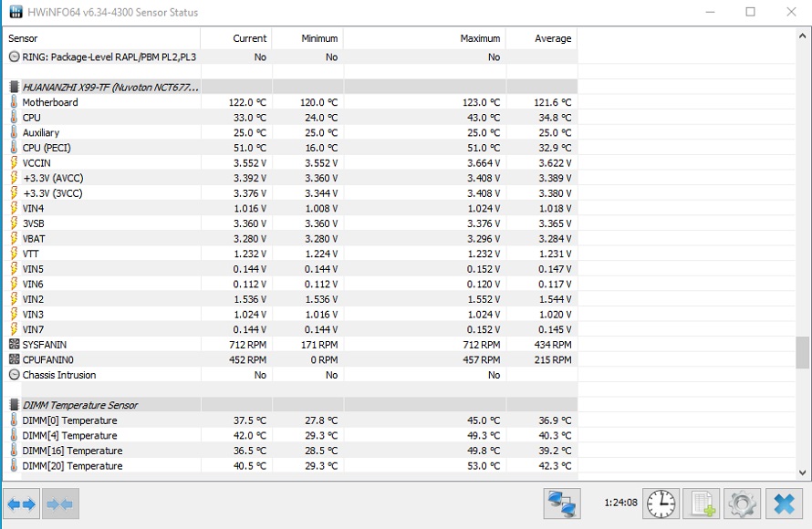Select the VIN3 voltage row

pyautogui.click(x=290, y=314)
